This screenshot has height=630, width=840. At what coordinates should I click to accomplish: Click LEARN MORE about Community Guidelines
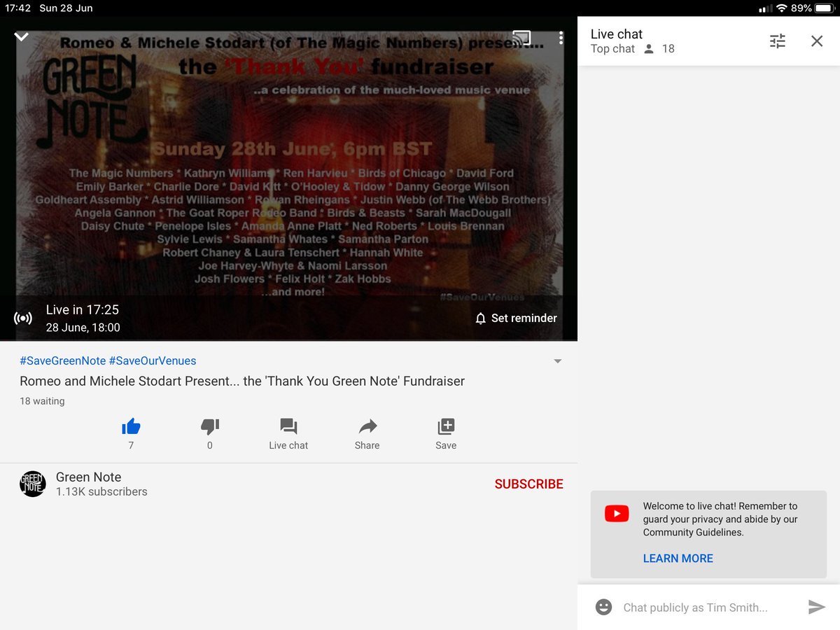[x=678, y=559]
